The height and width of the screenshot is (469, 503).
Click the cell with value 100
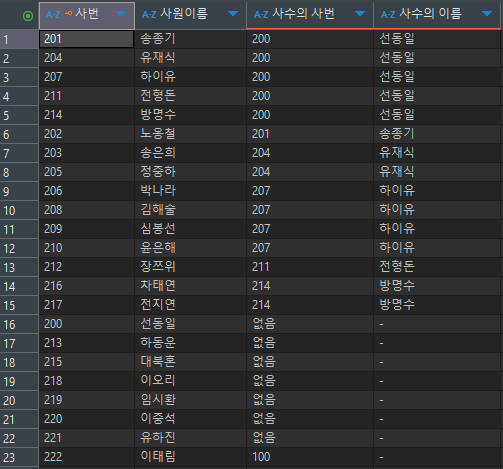[310, 457]
